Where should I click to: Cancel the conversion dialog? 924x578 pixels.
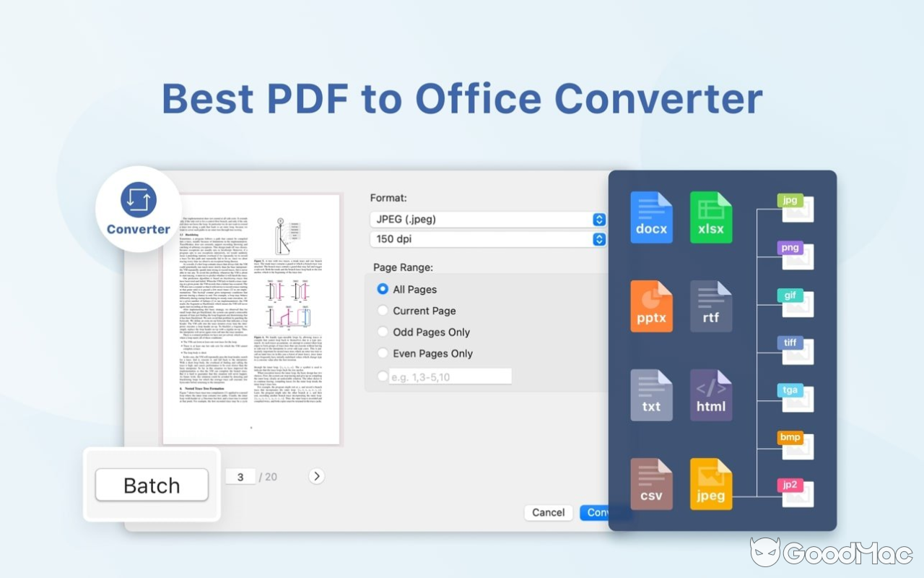click(x=548, y=512)
